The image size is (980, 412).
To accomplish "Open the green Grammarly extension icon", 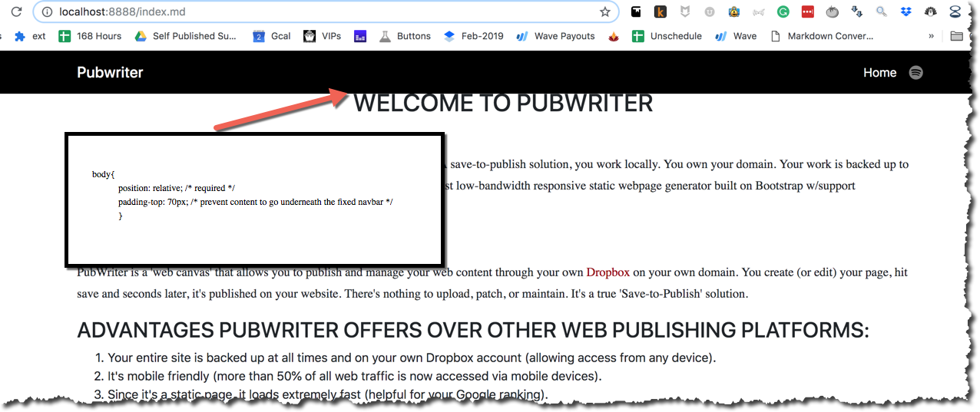I will pyautogui.click(x=783, y=12).
